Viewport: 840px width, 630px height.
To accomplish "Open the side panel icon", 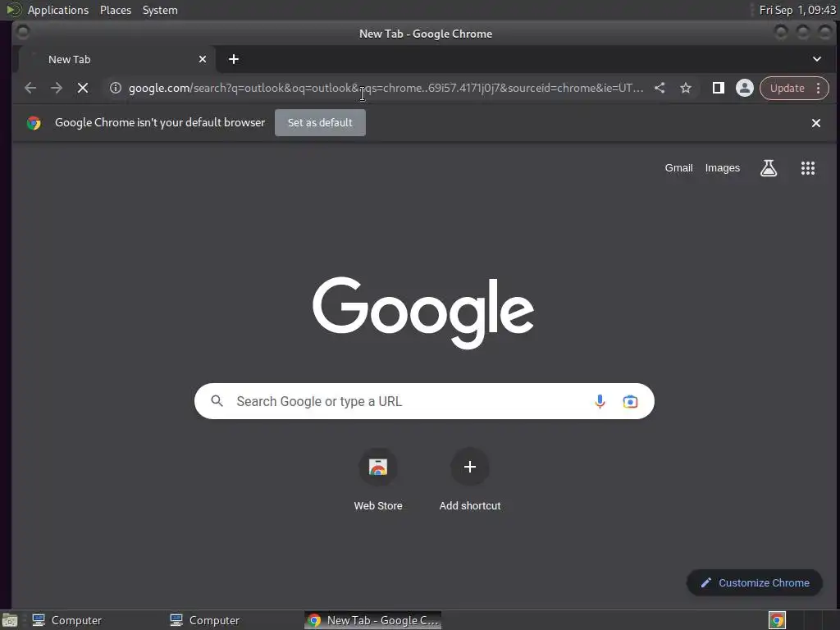I will tap(719, 88).
